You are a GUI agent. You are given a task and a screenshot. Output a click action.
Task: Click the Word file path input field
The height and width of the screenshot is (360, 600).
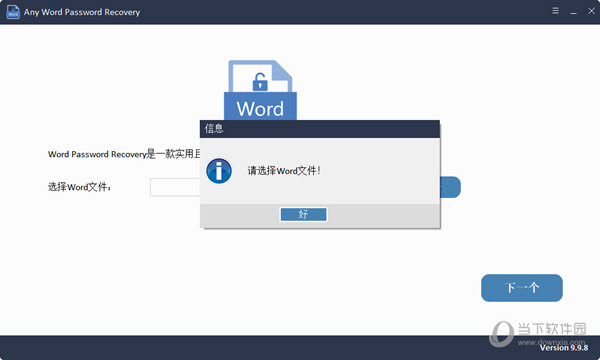coord(175,187)
